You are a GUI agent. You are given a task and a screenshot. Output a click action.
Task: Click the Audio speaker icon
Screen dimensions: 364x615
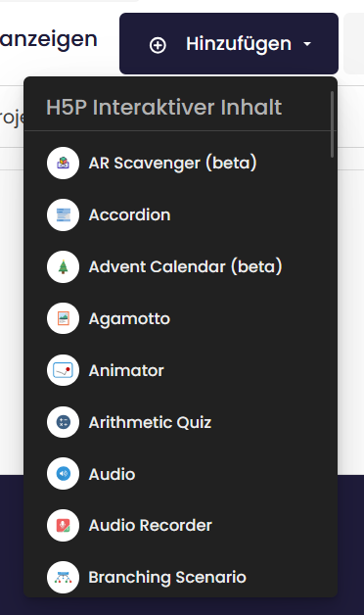point(63,474)
